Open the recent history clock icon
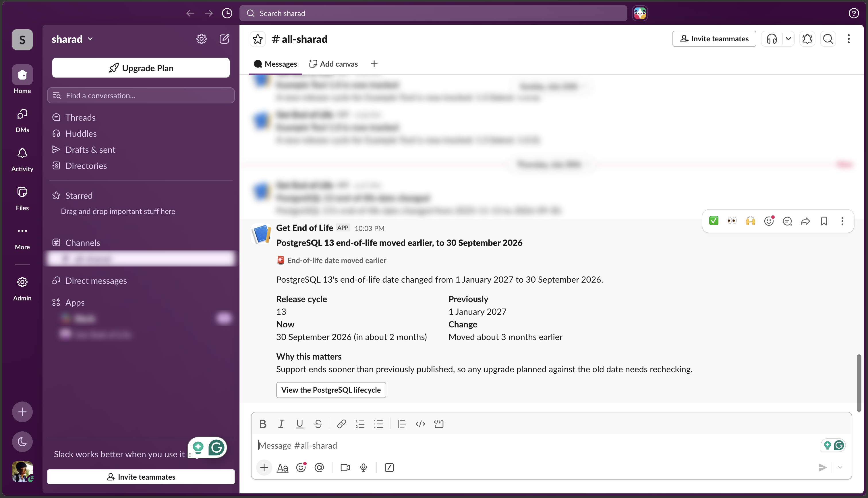The image size is (868, 498). (x=227, y=13)
